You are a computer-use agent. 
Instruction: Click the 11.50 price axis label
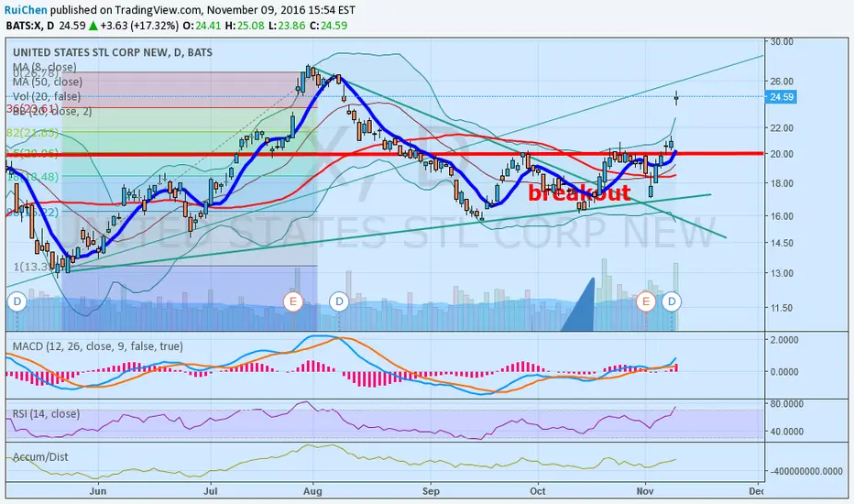(782, 308)
